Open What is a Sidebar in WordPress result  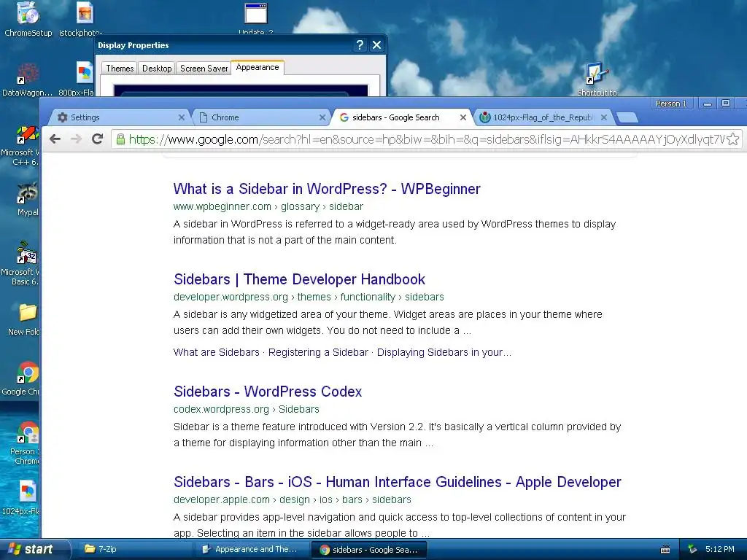pos(327,189)
